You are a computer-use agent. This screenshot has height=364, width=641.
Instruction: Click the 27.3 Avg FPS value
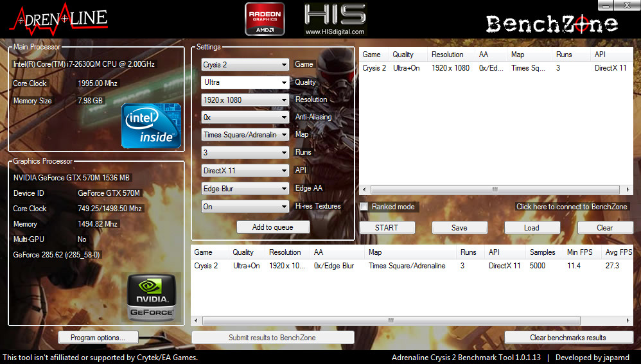612,266
